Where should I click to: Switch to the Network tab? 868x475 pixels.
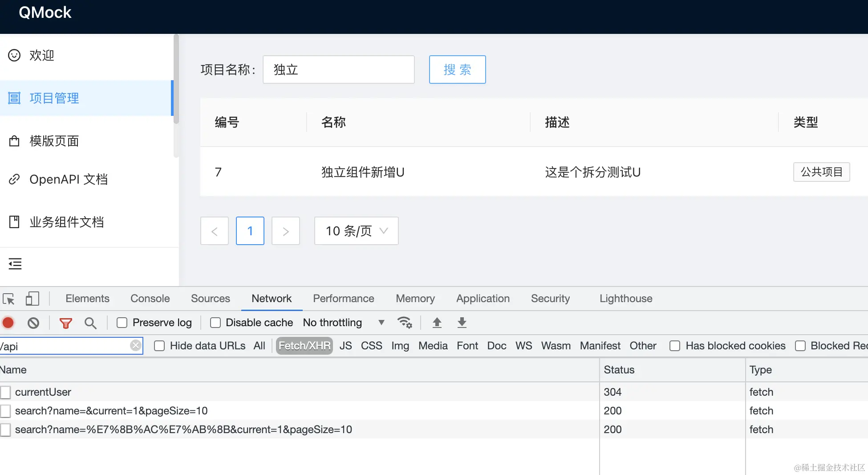(272, 299)
